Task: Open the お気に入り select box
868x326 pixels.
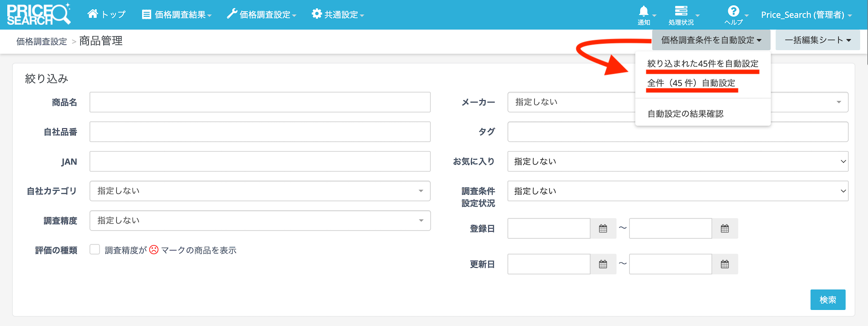Action: click(677, 161)
